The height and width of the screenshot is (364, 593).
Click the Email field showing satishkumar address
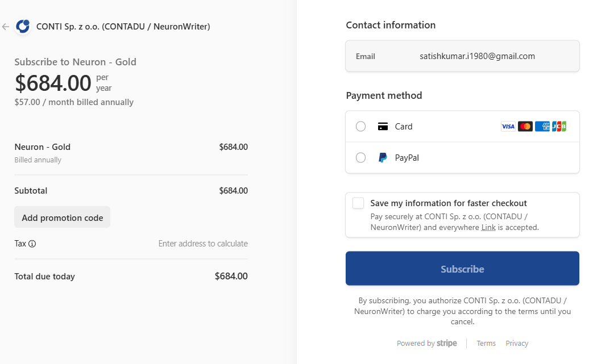462,56
